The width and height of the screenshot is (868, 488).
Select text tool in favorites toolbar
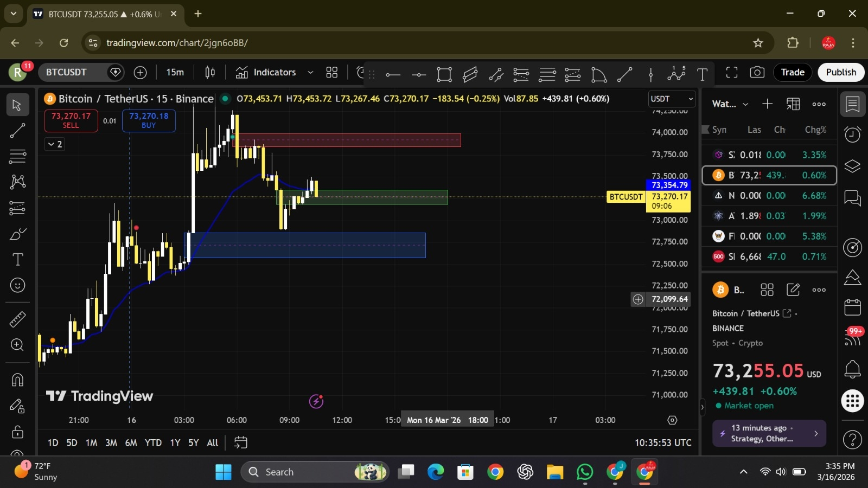pyautogui.click(x=703, y=74)
